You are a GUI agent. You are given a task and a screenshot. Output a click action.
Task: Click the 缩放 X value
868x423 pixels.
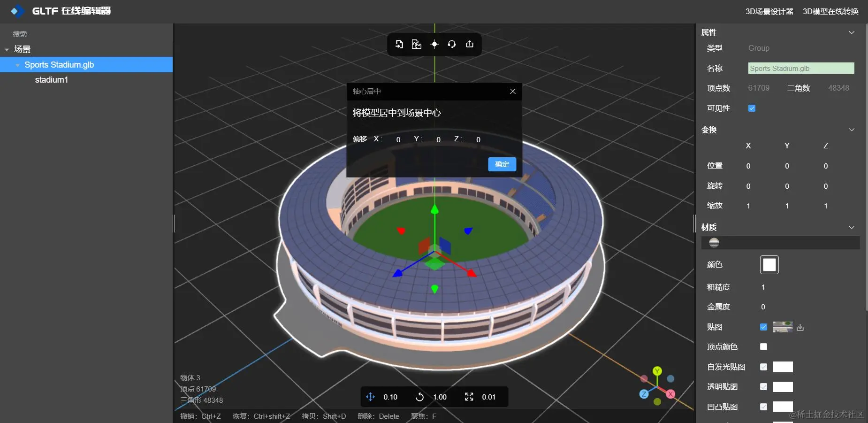point(748,206)
